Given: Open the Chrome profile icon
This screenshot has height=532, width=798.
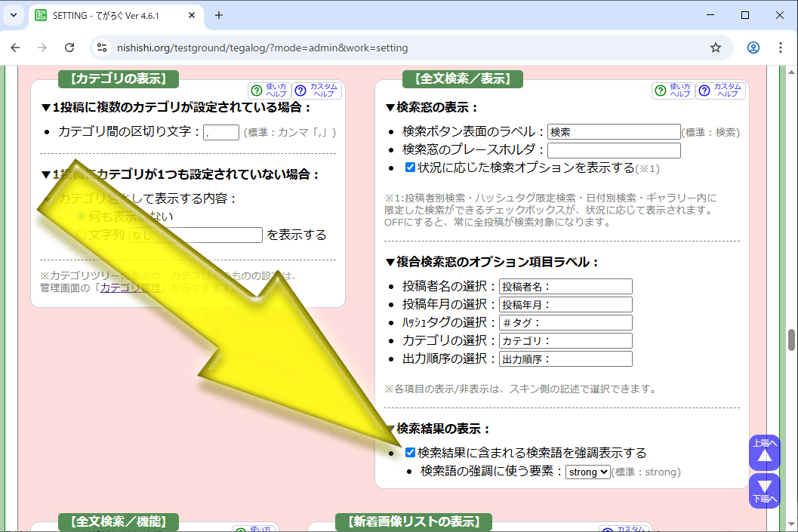Looking at the screenshot, I should pyautogui.click(x=753, y=48).
